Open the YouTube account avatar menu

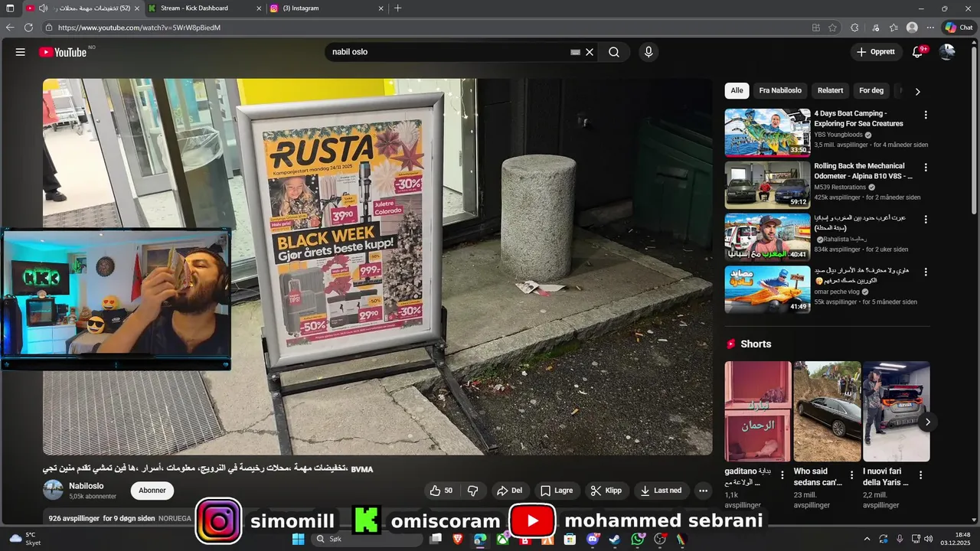pos(947,52)
